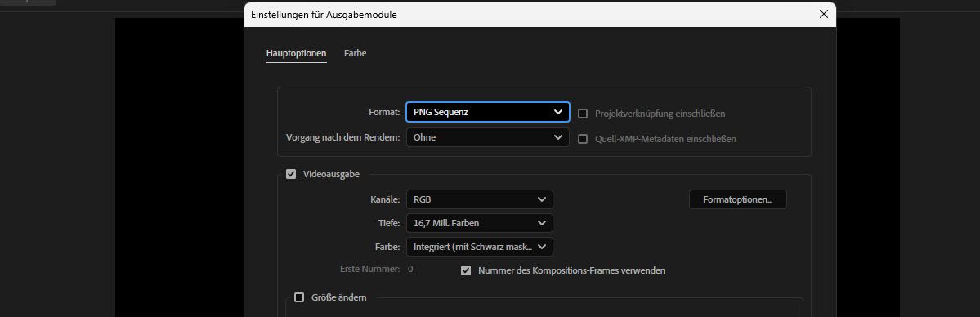Click the Tiefe: label
Viewport: 980px width, 317px height.
tap(389, 223)
